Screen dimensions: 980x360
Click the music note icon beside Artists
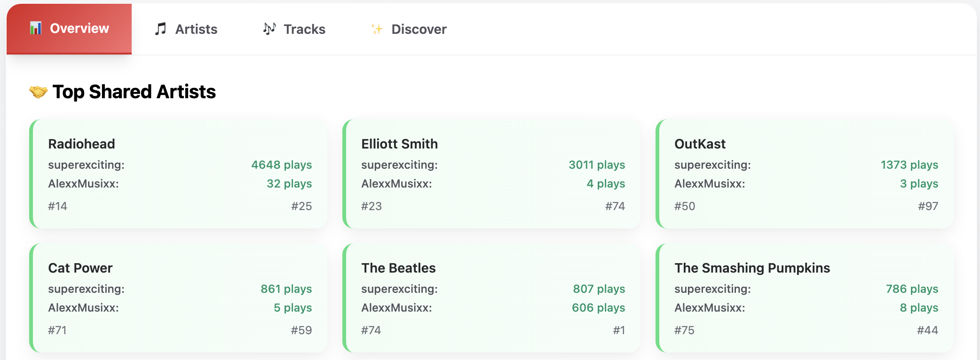(x=161, y=29)
